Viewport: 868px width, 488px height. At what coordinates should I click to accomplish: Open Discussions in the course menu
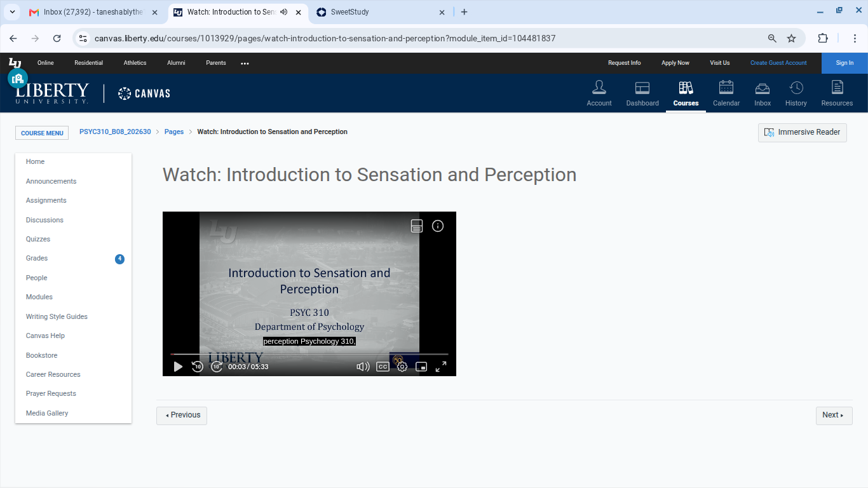(x=44, y=220)
